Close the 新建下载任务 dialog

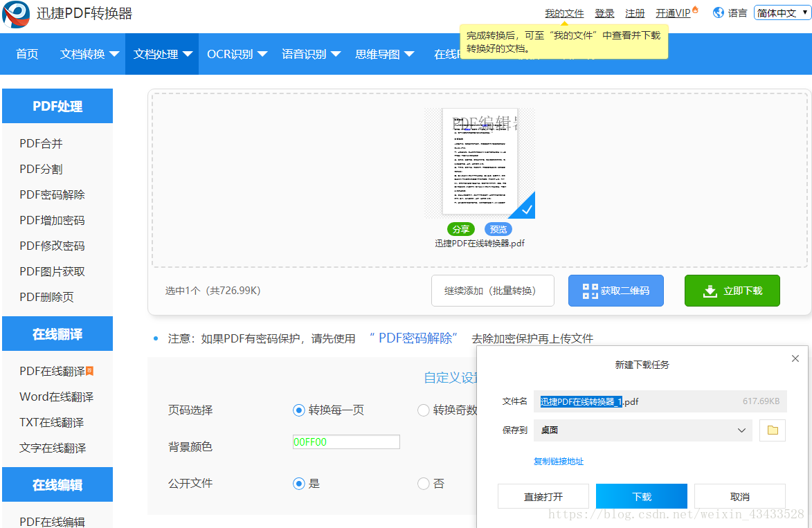pyautogui.click(x=795, y=358)
